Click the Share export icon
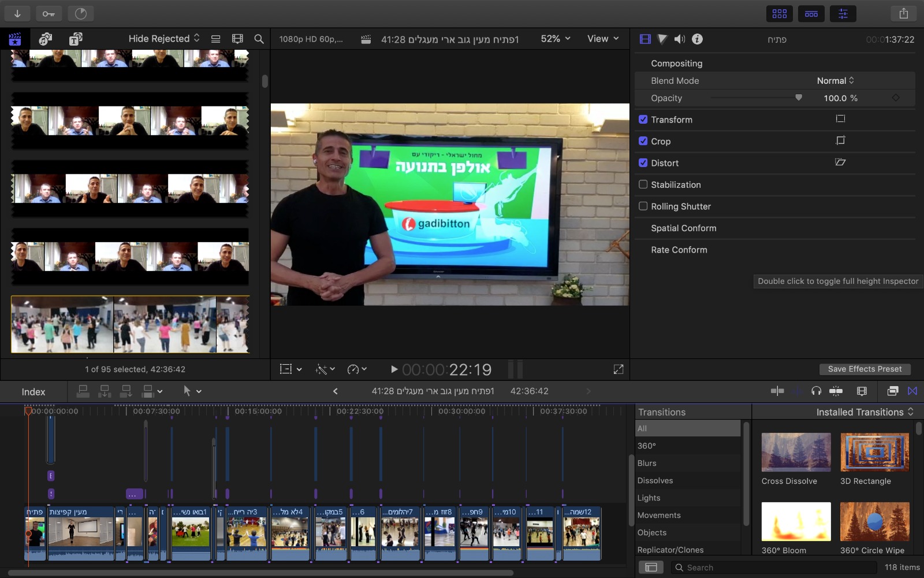This screenshot has height=578, width=924. coord(904,13)
